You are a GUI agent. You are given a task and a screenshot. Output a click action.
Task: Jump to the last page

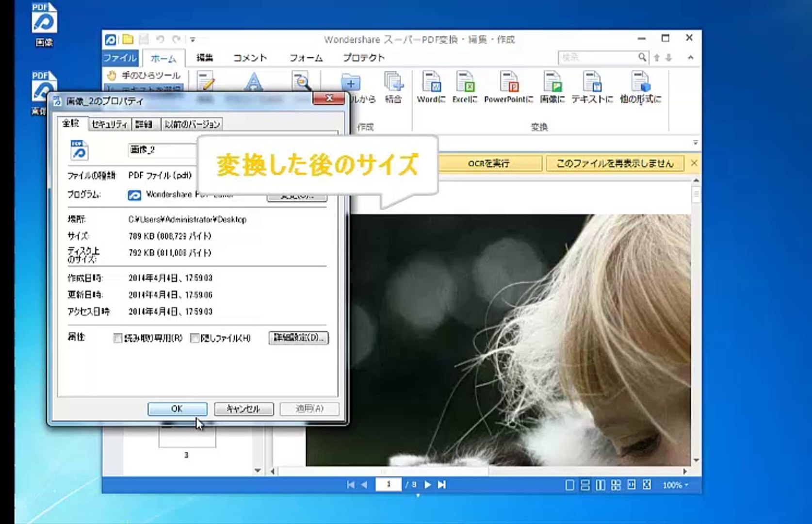(442, 485)
